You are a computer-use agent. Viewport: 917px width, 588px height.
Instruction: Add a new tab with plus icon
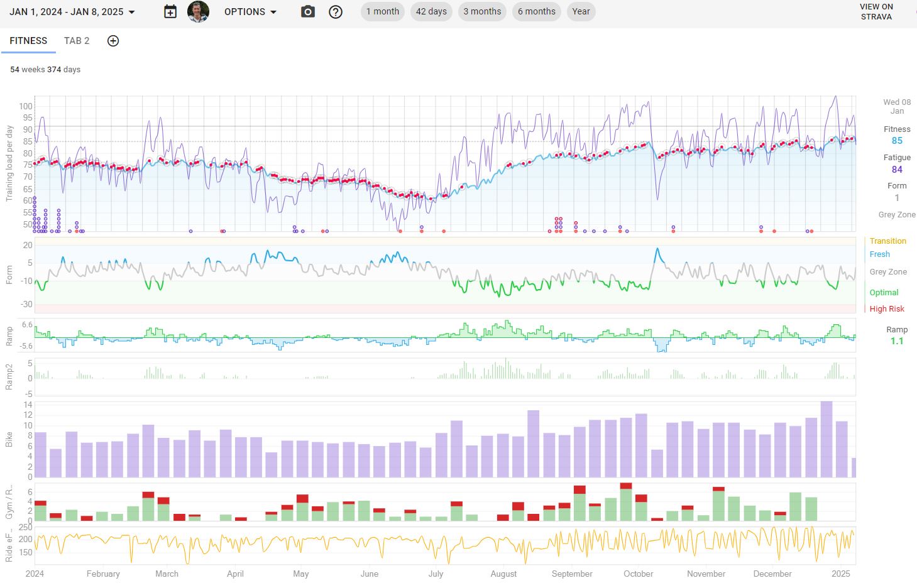(x=113, y=41)
